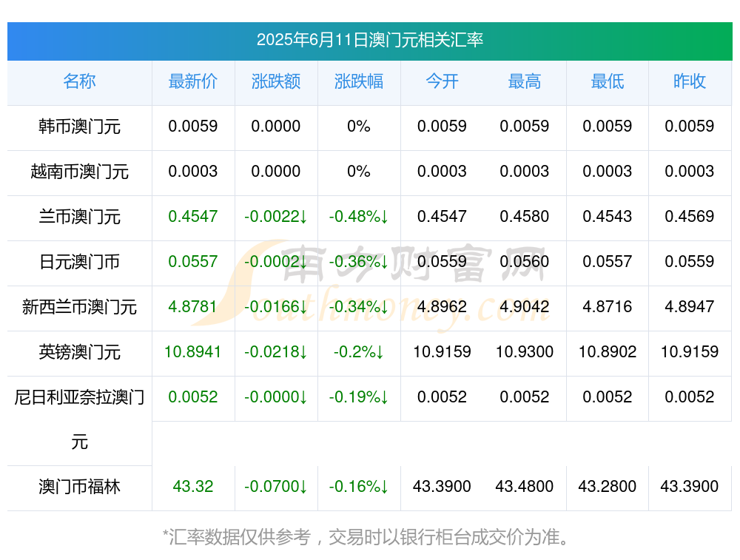Viewport: 740px width, 560px height.
Task: Click the 兰币澳门元 latest price 0.4547
Action: [193, 217]
